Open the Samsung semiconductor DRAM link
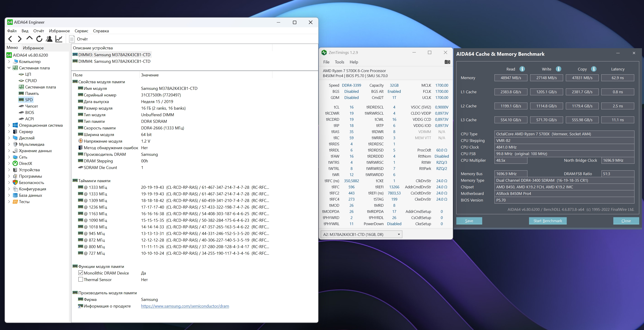This screenshot has width=644, height=330. click(x=185, y=306)
